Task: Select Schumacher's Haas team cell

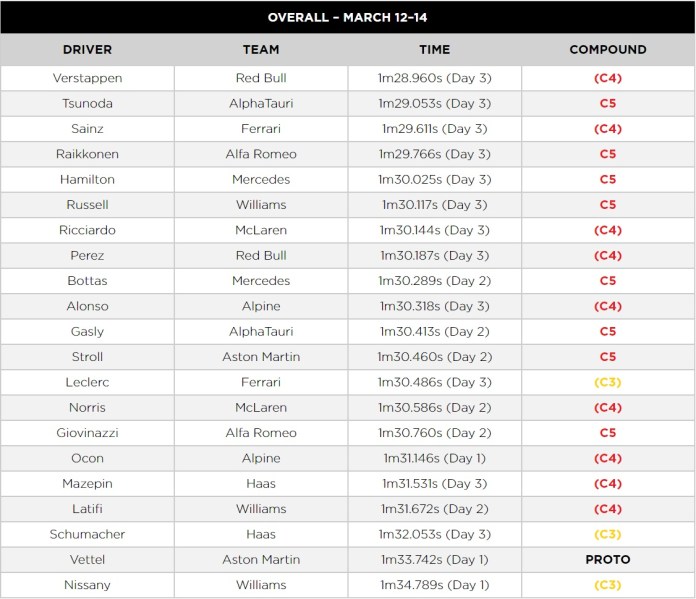Action: tap(261, 534)
